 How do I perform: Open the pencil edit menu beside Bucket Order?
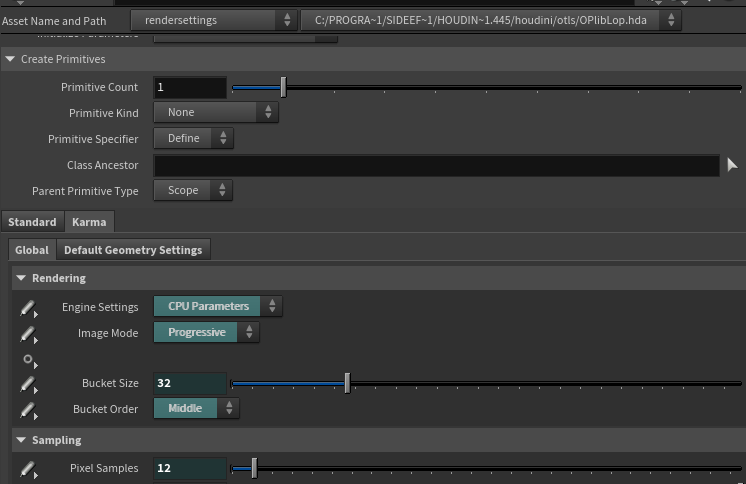click(29, 411)
